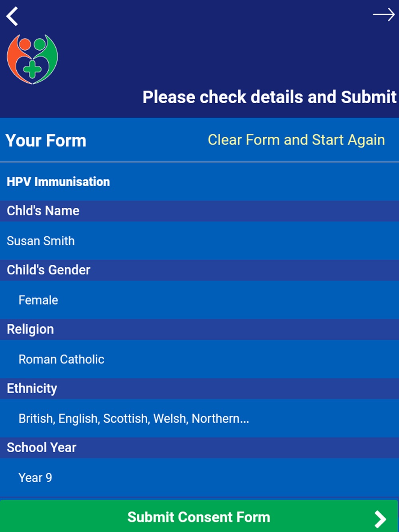
Task: Select the Year 9 school year value
Action: pos(35,478)
